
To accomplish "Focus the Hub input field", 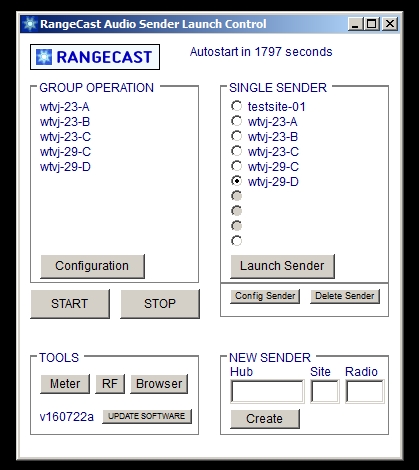I will (267, 391).
